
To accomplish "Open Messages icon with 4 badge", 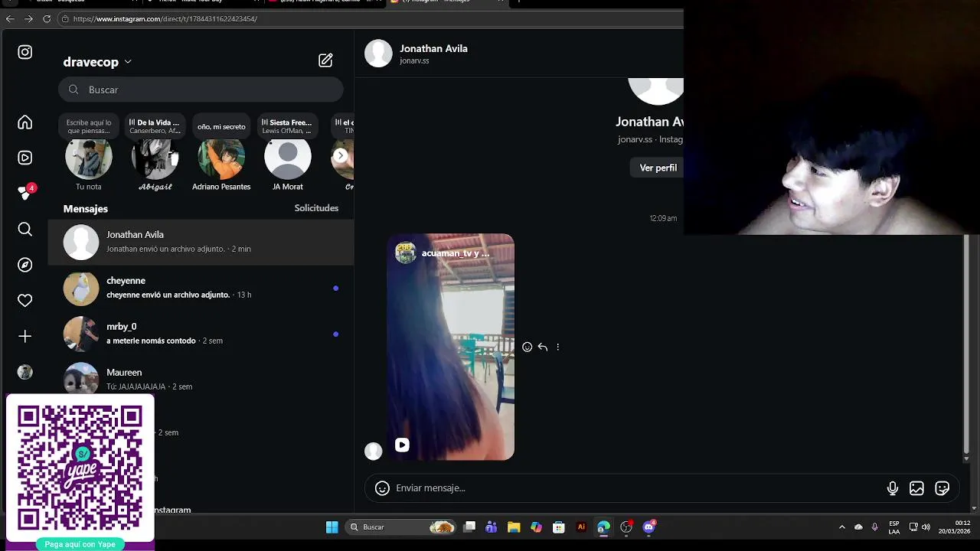I will [26, 193].
